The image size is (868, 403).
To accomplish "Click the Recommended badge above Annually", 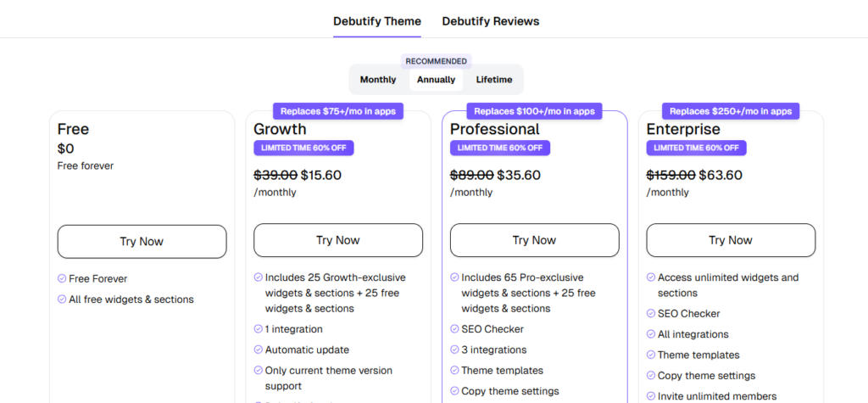I will [436, 61].
